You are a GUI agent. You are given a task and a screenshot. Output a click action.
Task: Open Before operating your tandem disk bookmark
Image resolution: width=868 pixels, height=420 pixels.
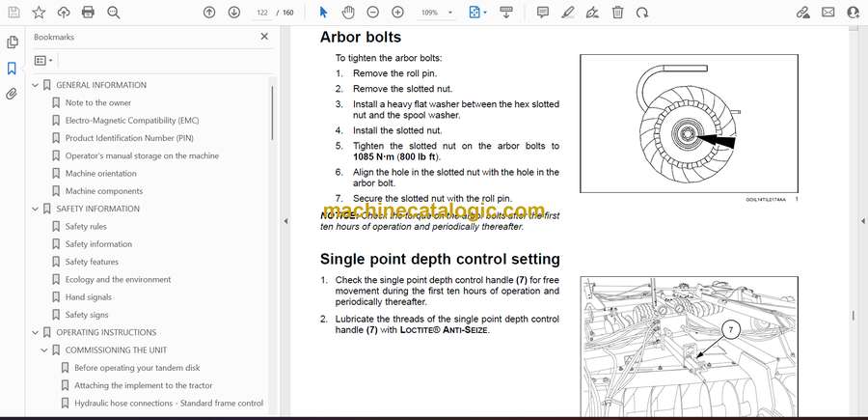137,368
